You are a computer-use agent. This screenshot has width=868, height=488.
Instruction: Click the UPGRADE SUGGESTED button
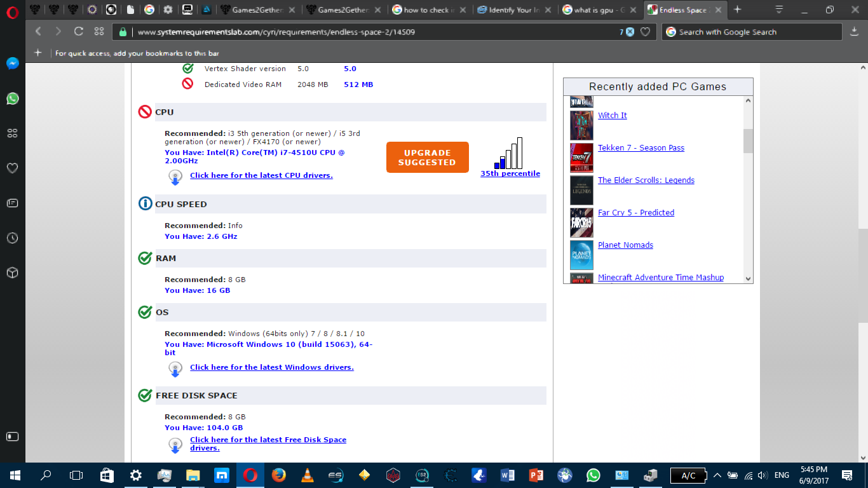point(427,158)
